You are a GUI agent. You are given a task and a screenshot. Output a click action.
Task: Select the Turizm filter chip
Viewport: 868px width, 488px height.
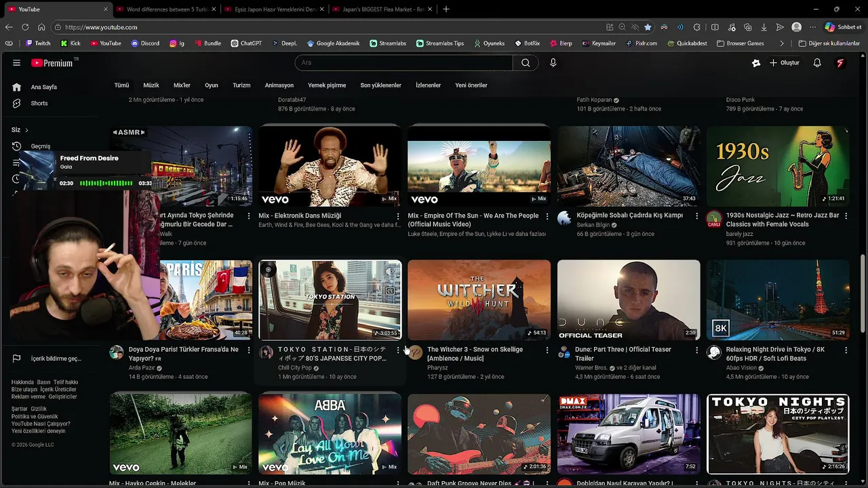[241, 85]
